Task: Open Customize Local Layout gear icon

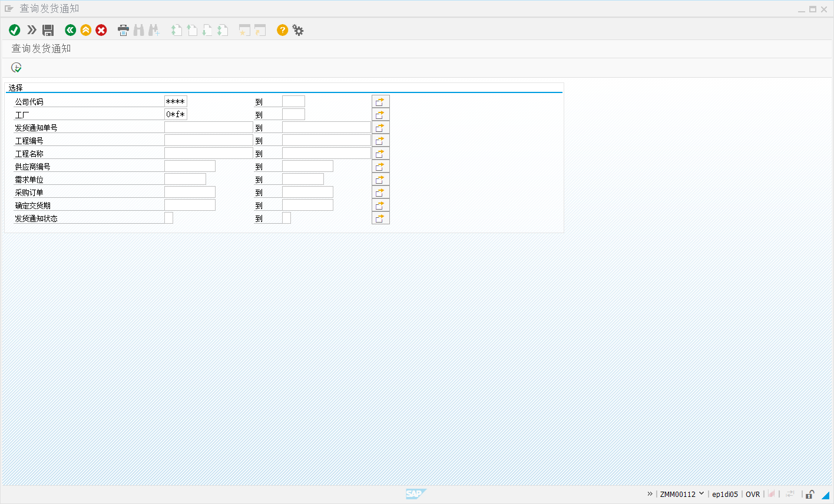Action: (298, 30)
